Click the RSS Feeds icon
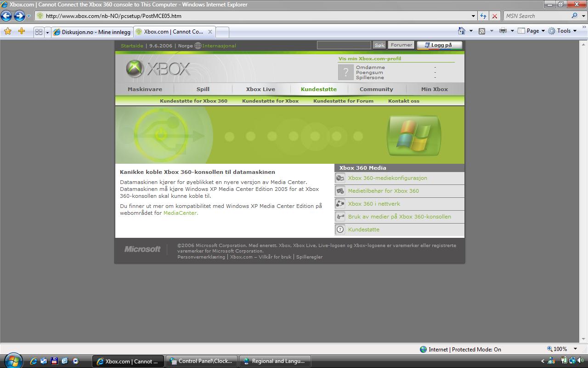This screenshot has height=368, width=588. coord(482,31)
